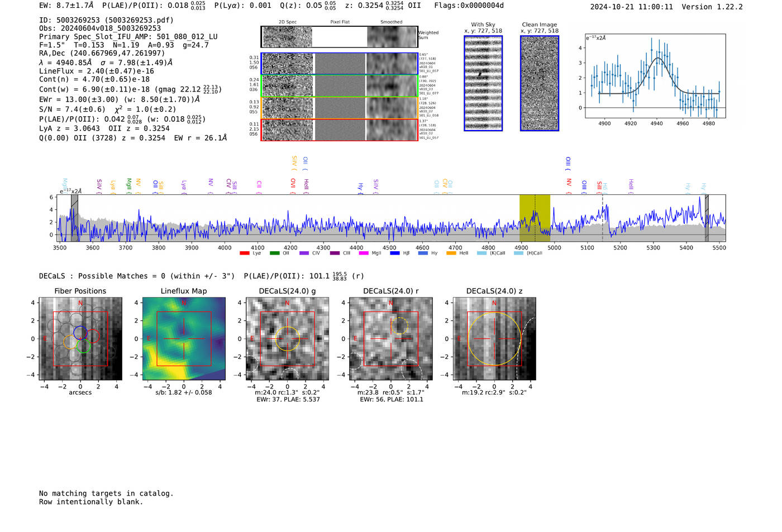Click the λ = 4940.85Å wavelength line
This screenshot has width=782, height=532.
pos(106,63)
